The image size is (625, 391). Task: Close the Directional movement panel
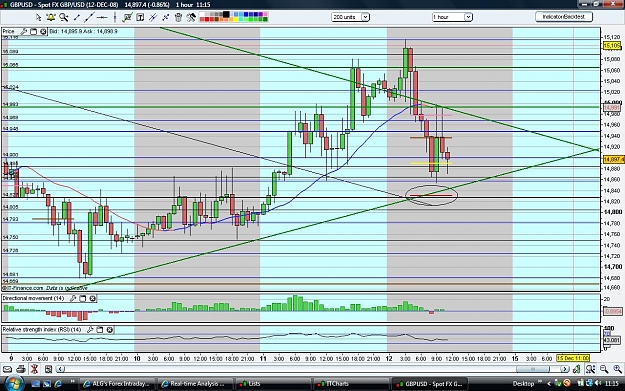(92, 298)
